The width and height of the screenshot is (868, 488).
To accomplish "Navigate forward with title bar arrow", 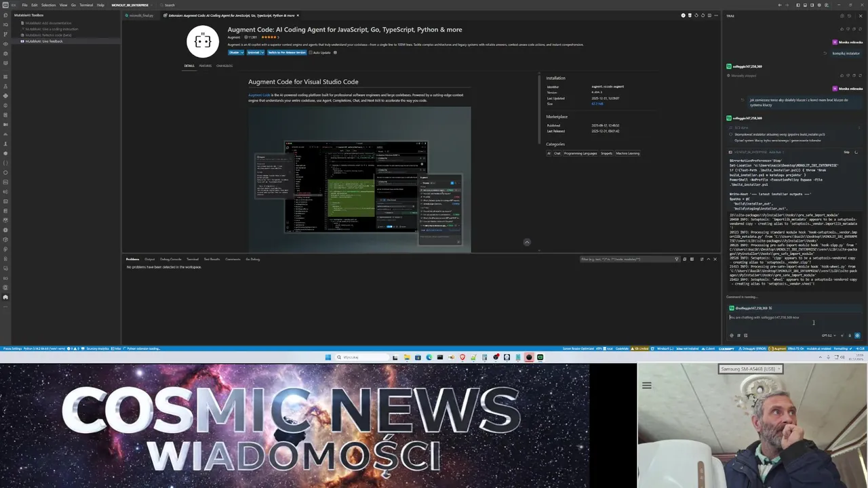I will point(786,5).
